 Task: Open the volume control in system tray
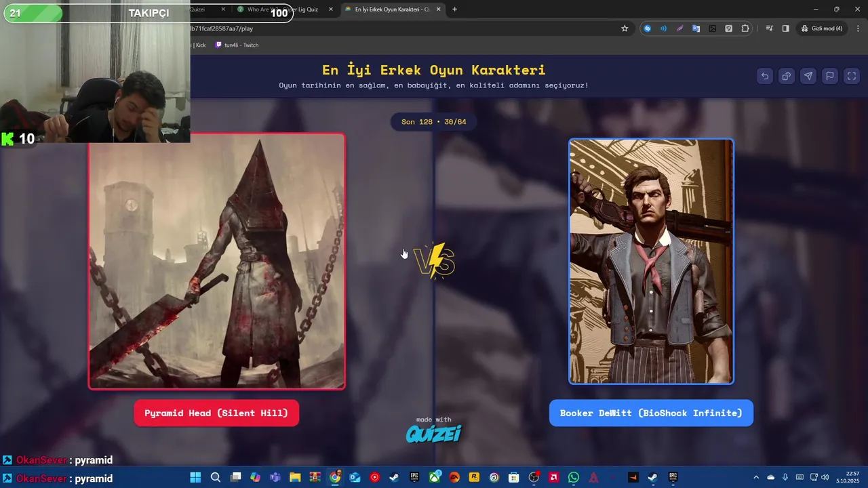(x=824, y=477)
